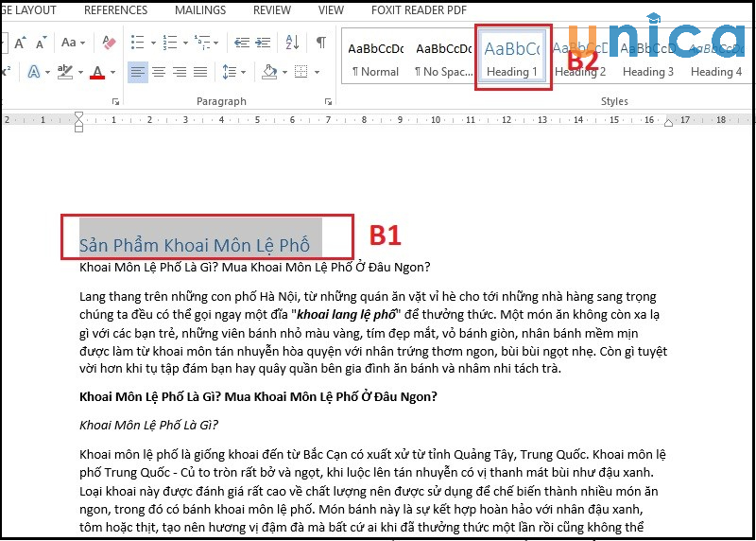Switch to the REVIEW tab

tap(272, 10)
